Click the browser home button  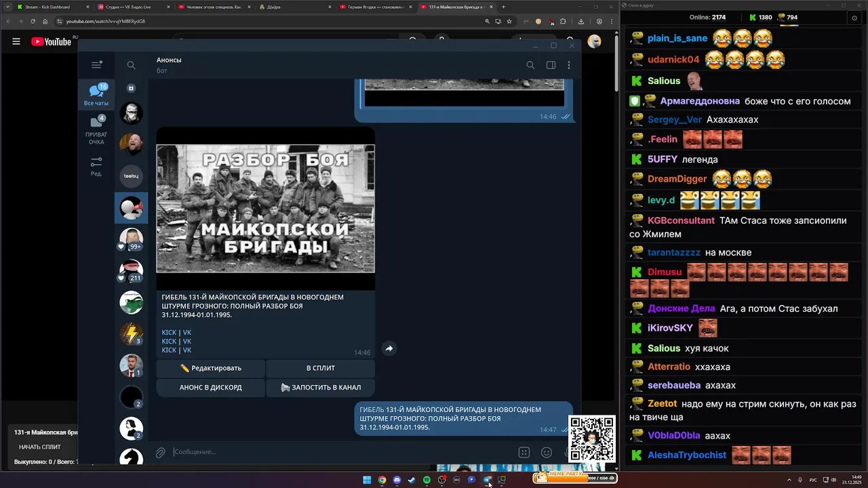click(x=45, y=21)
